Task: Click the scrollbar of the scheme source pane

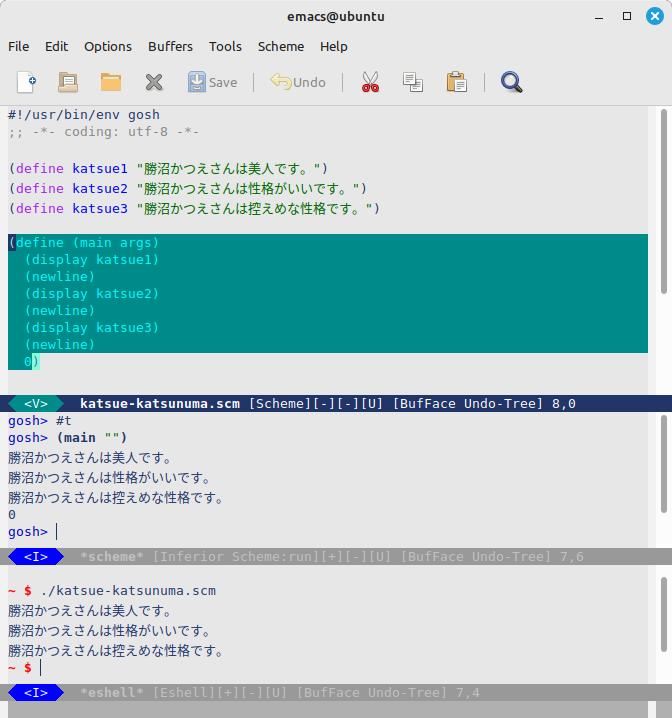Action: pos(664,201)
